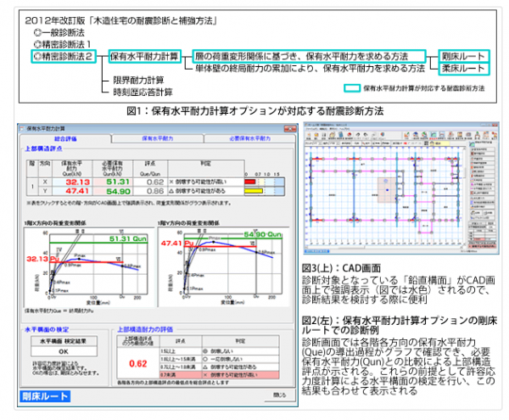
Task: Select the 32.13 cell in the X row
Action: click(x=72, y=182)
